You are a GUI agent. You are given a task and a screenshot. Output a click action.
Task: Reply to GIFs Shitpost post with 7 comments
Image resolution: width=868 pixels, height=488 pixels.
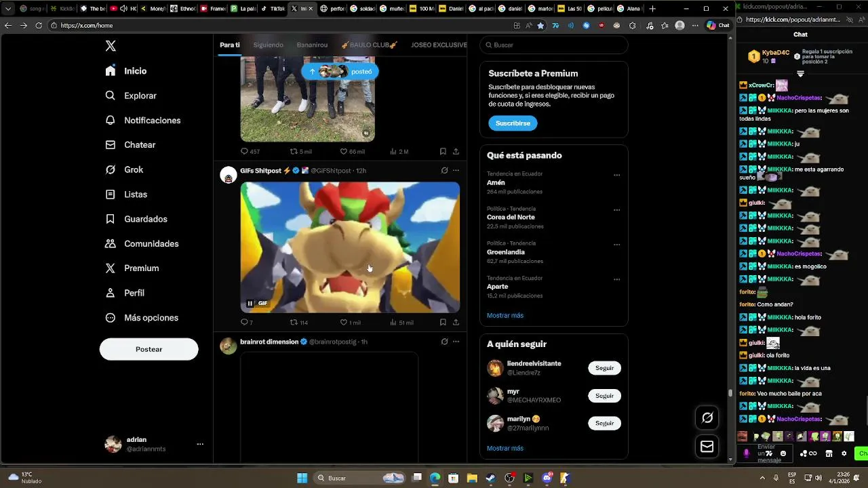point(247,323)
